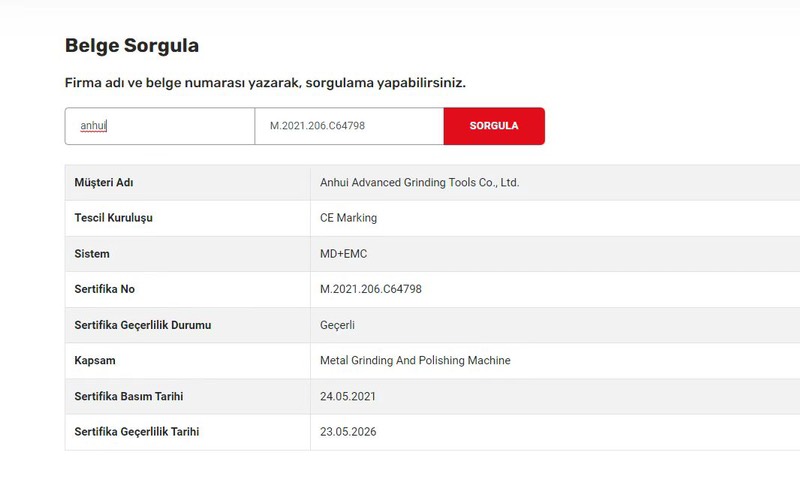800x482 pixels.
Task: Select Sertifika Geçerlilik Durumu label
Action: (x=143, y=325)
